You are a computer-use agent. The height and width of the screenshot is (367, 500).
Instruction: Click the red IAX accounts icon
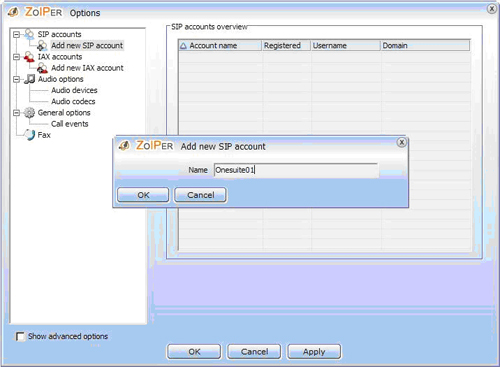click(29, 57)
